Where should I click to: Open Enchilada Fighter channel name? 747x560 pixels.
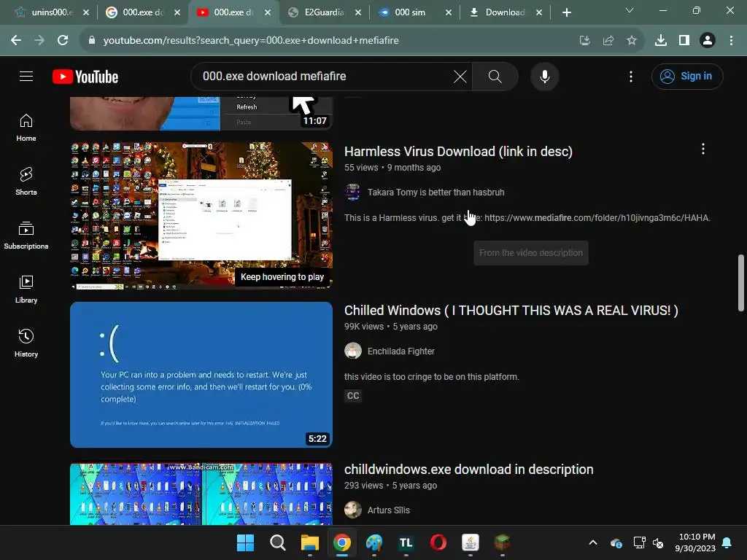coord(400,351)
